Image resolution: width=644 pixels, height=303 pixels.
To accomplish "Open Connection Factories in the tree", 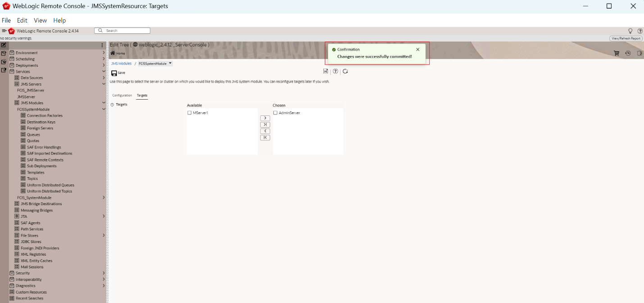I will [45, 116].
